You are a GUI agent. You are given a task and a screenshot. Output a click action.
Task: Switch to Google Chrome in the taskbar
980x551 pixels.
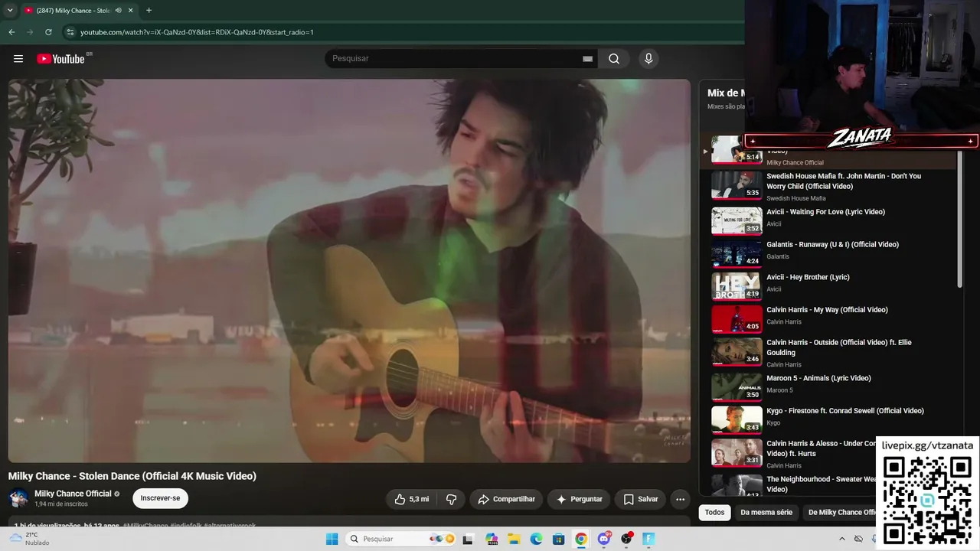click(581, 539)
